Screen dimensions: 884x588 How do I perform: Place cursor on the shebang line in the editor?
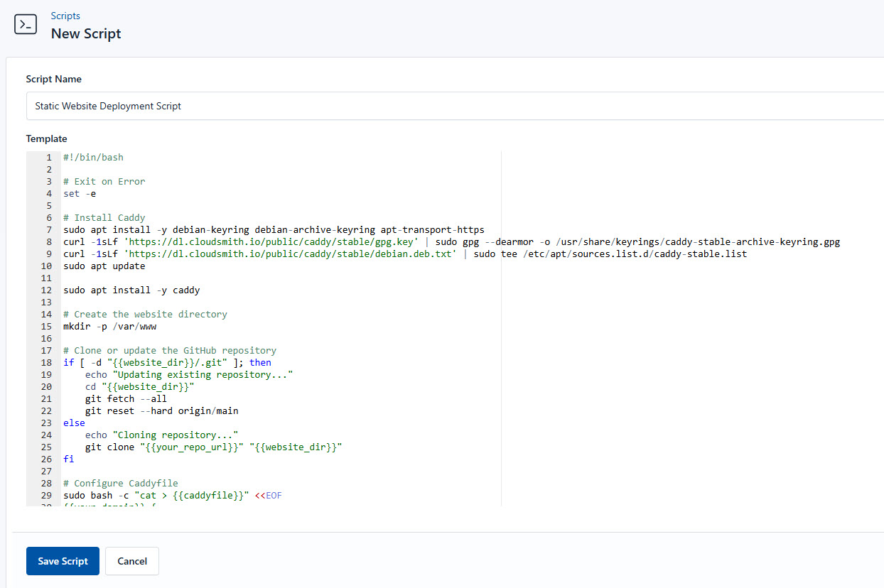click(93, 157)
